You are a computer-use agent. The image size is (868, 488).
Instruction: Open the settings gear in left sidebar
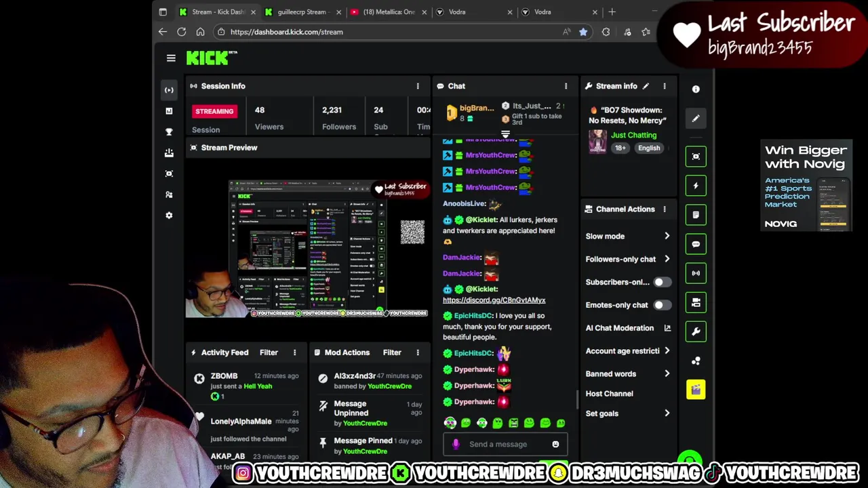point(169,216)
